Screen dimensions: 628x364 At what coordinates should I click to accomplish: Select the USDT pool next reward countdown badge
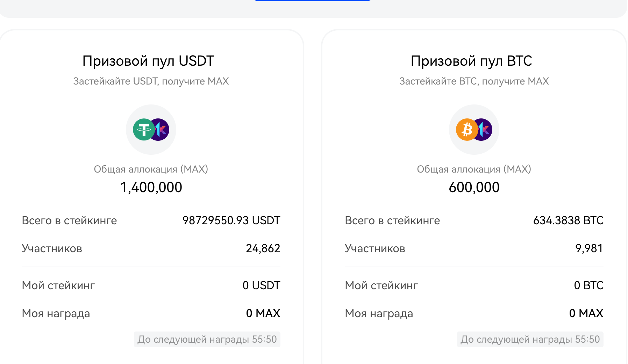tap(207, 339)
